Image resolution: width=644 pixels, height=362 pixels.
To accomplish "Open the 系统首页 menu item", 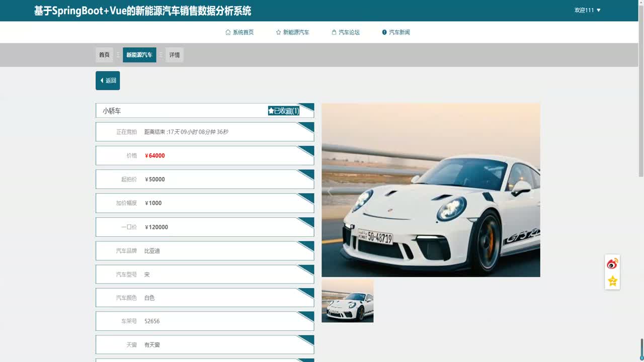I will 239,32.
